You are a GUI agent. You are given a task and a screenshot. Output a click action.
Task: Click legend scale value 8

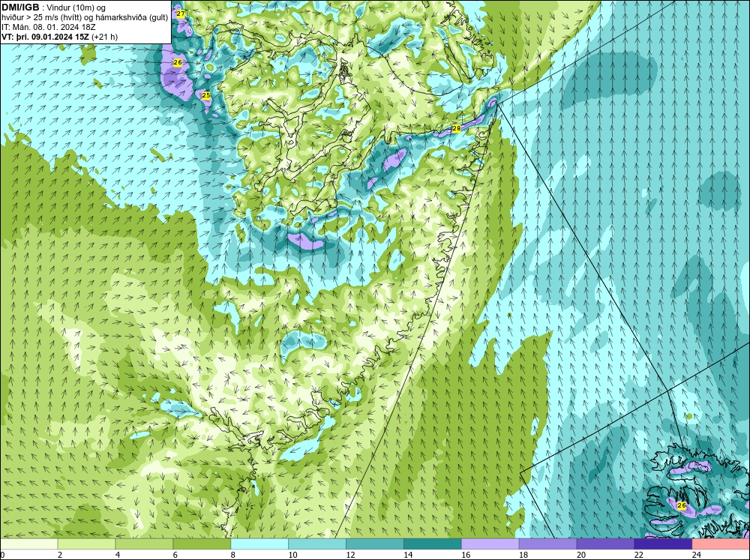pos(233,555)
